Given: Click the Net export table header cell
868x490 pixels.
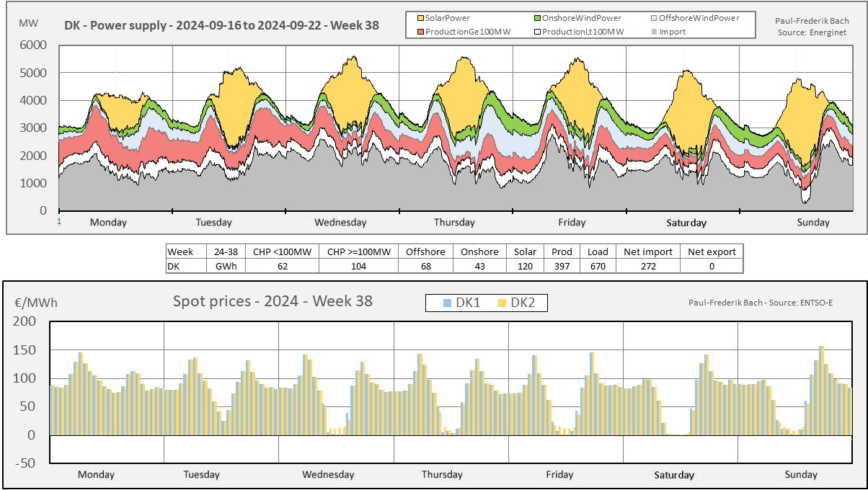Looking at the screenshot, I should 712,251.
